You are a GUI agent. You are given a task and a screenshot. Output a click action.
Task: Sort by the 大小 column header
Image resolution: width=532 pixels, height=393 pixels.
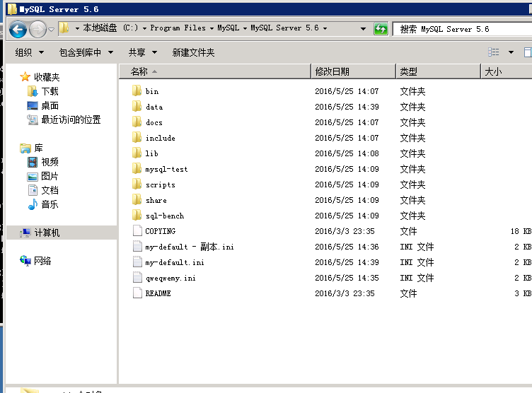tap(507, 71)
